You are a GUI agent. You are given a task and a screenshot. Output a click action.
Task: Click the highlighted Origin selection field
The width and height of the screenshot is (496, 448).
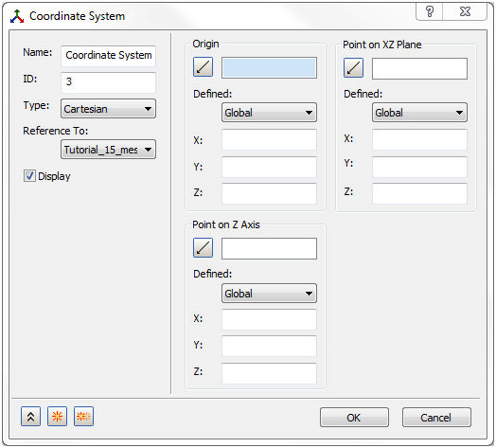(x=269, y=68)
